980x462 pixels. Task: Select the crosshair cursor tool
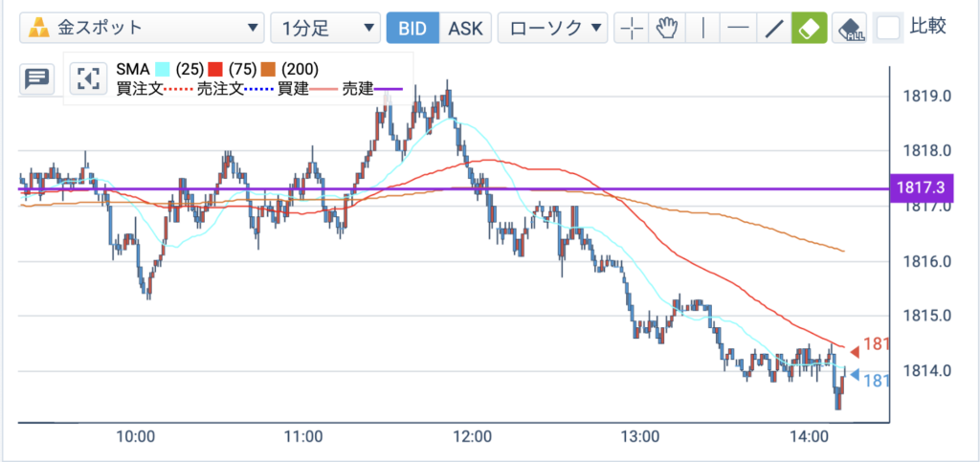click(632, 28)
